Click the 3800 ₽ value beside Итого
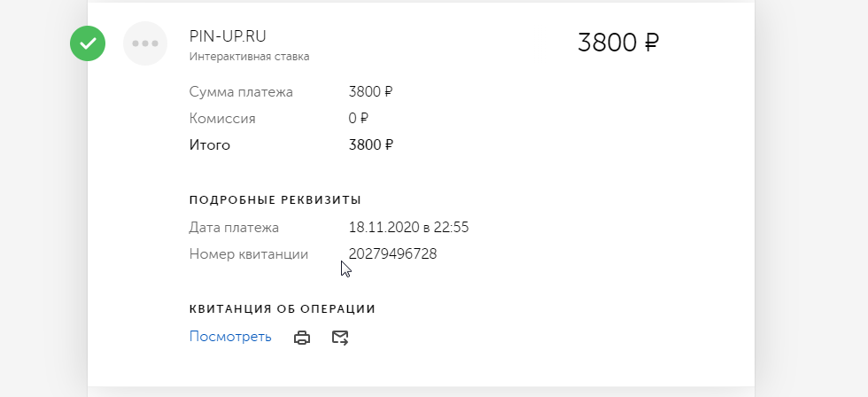The height and width of the screenshot is (397, 868). (371, 144)
